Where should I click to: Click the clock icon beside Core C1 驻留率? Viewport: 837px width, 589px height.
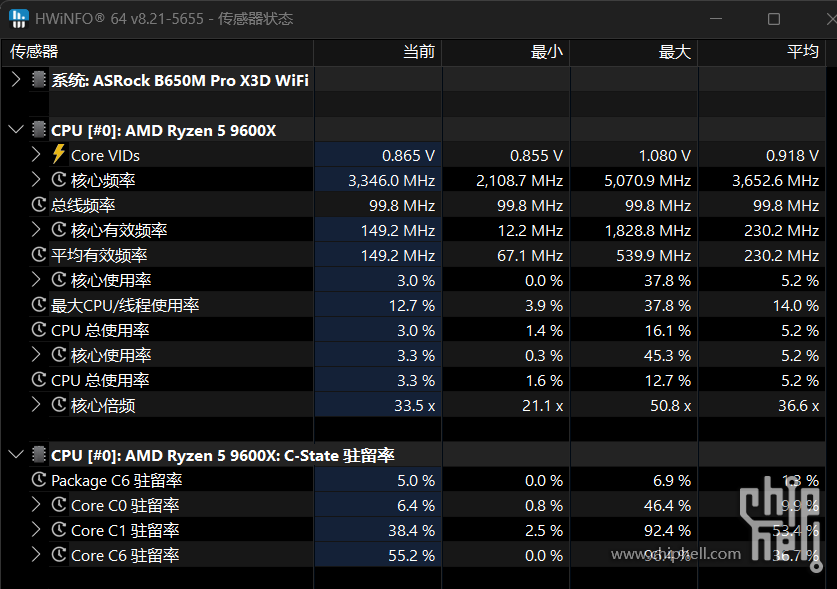(59, 529)
